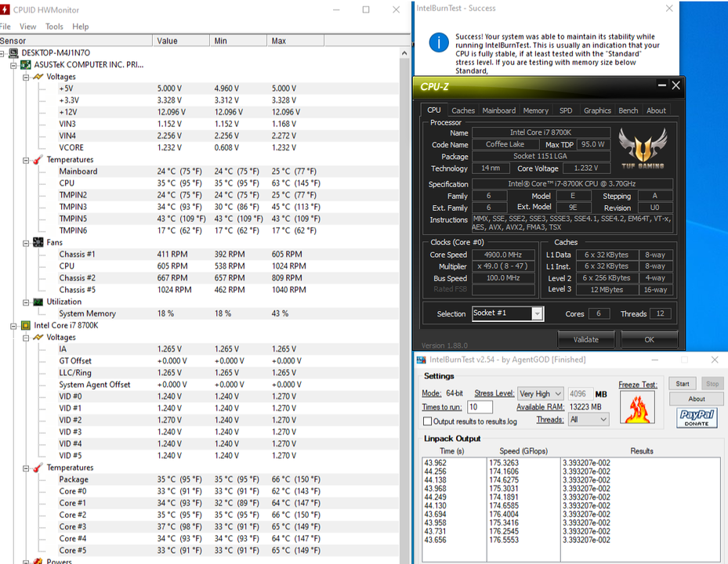
Task: Select the Package temperature row
Action: click(x=199, y=479)
